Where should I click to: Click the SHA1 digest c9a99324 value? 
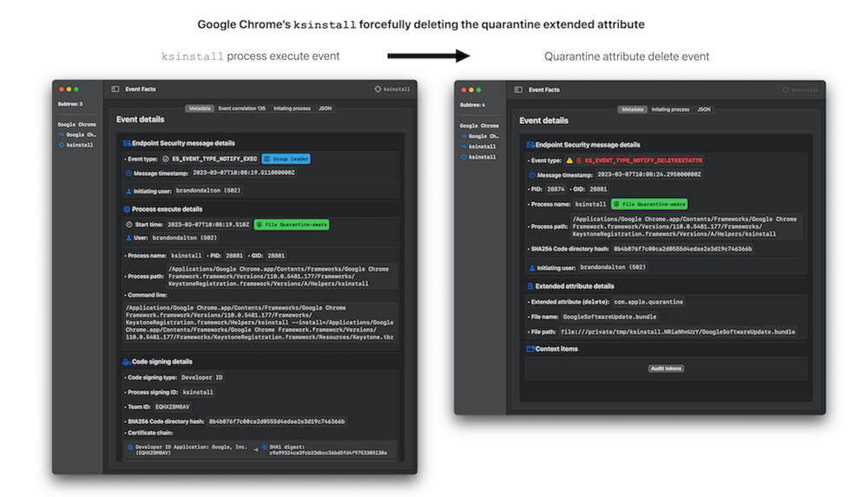click(x=328, y=453)
